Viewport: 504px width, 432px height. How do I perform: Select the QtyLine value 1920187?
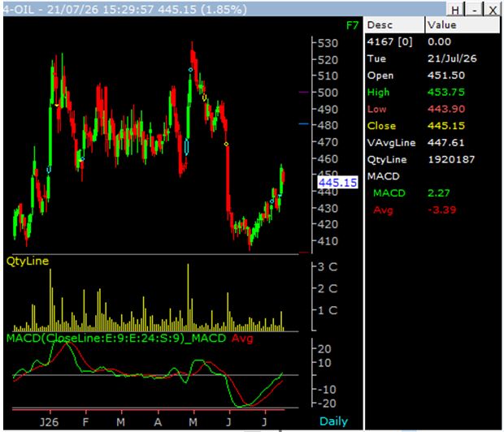click(x=451, y=160)
